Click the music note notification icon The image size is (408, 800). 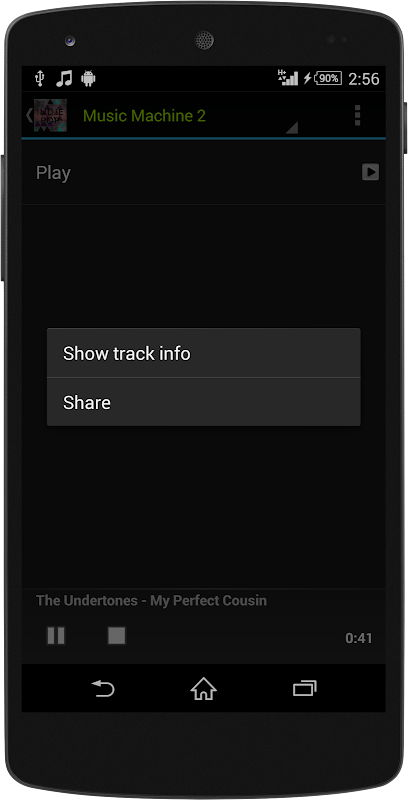(64, 78)
